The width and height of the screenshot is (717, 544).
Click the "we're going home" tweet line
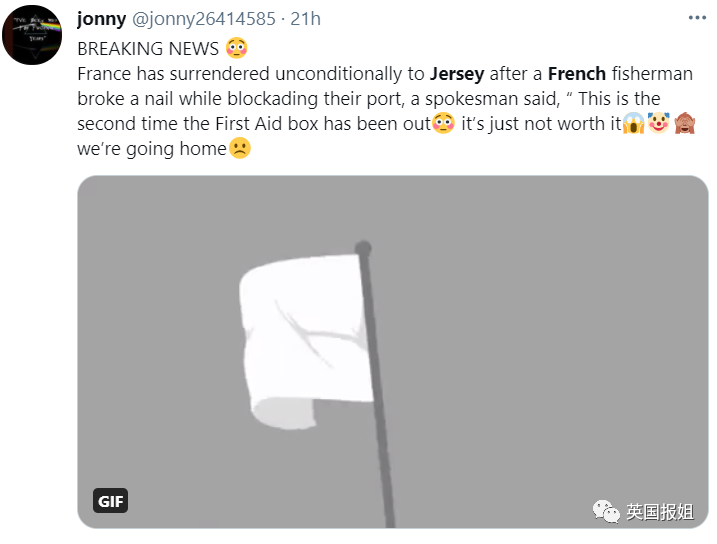(x=151, y=150)
